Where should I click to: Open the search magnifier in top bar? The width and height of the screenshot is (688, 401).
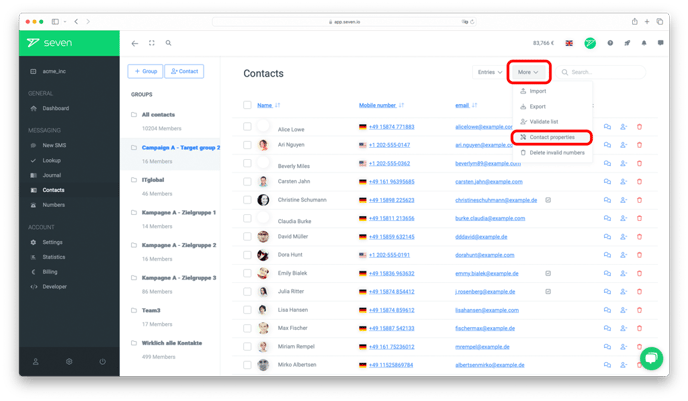point(168,43)
